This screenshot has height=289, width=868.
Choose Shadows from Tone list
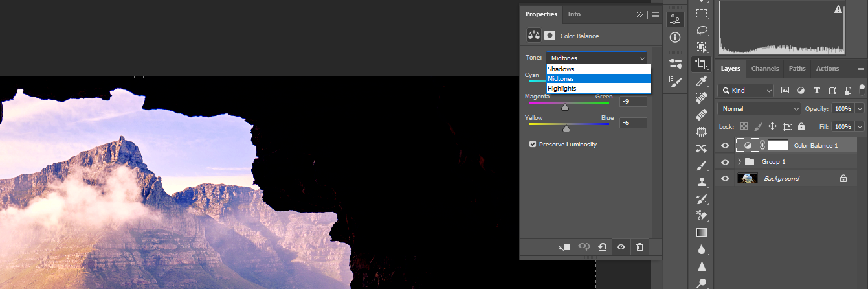coord(598,69)
